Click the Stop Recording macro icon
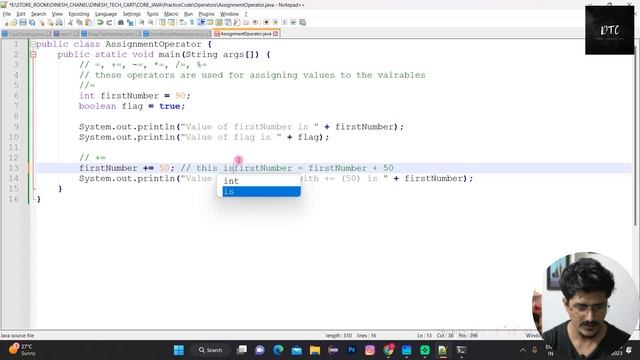640x360 pixels. coord(275,22)
